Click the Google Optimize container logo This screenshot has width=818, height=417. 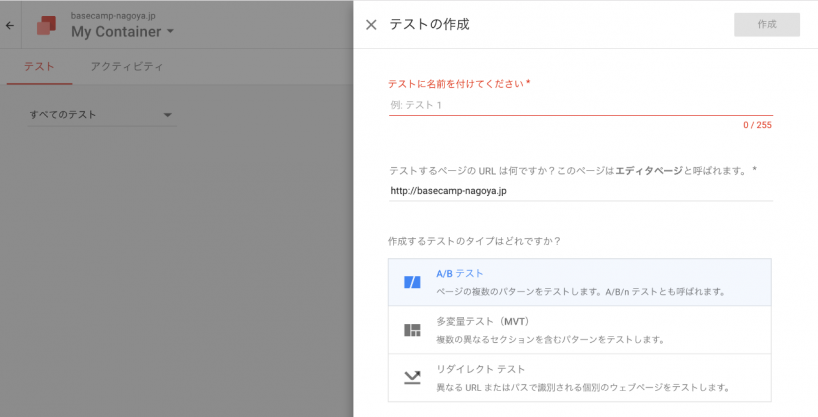[46, 25]
